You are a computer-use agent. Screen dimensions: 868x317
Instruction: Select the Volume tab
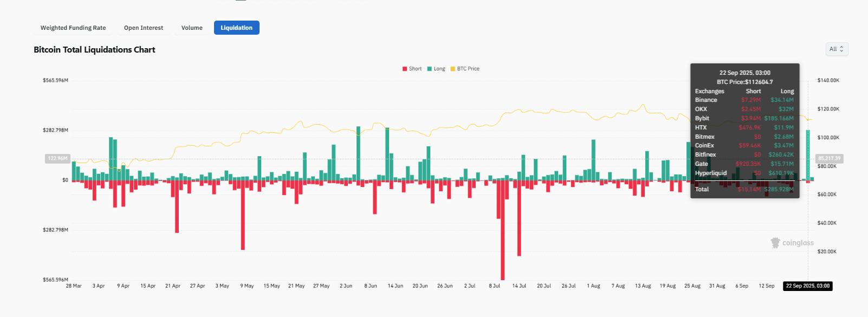(192, 28)
